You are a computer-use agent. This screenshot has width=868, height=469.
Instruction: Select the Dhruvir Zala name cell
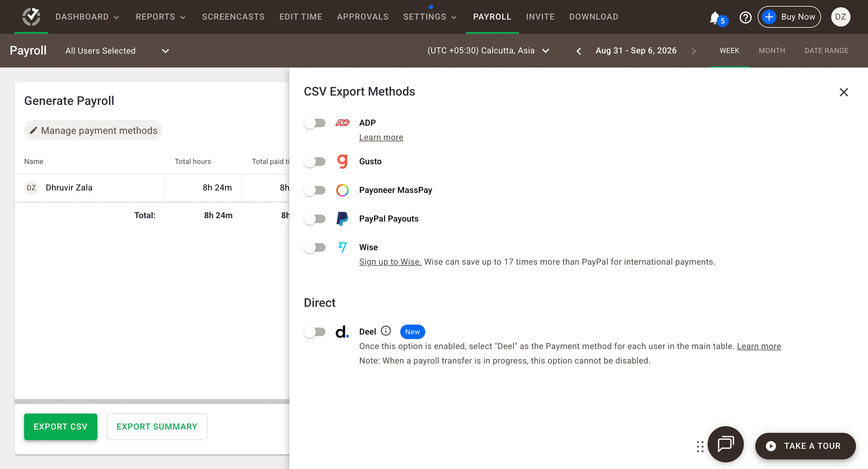(x=90, y=188)
